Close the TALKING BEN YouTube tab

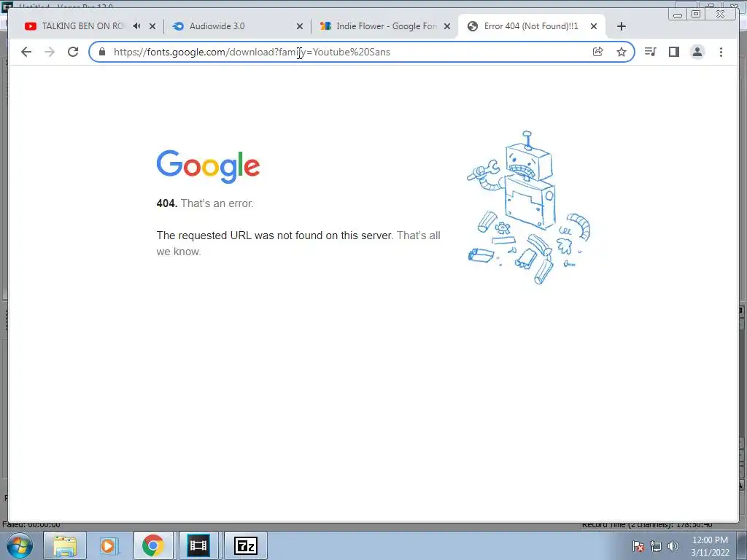[152, 26]
